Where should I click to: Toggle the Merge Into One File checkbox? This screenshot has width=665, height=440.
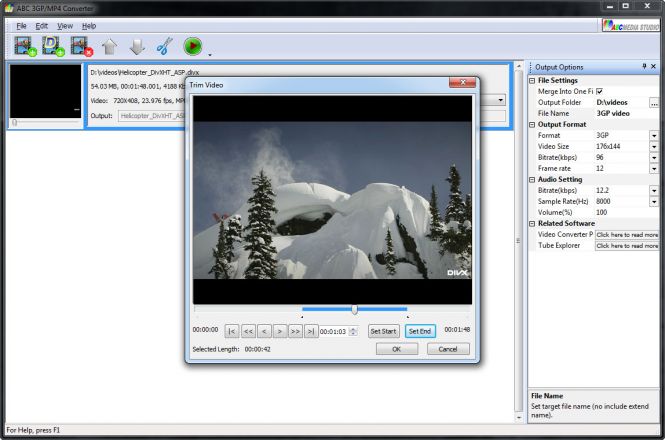coord(600,91)
